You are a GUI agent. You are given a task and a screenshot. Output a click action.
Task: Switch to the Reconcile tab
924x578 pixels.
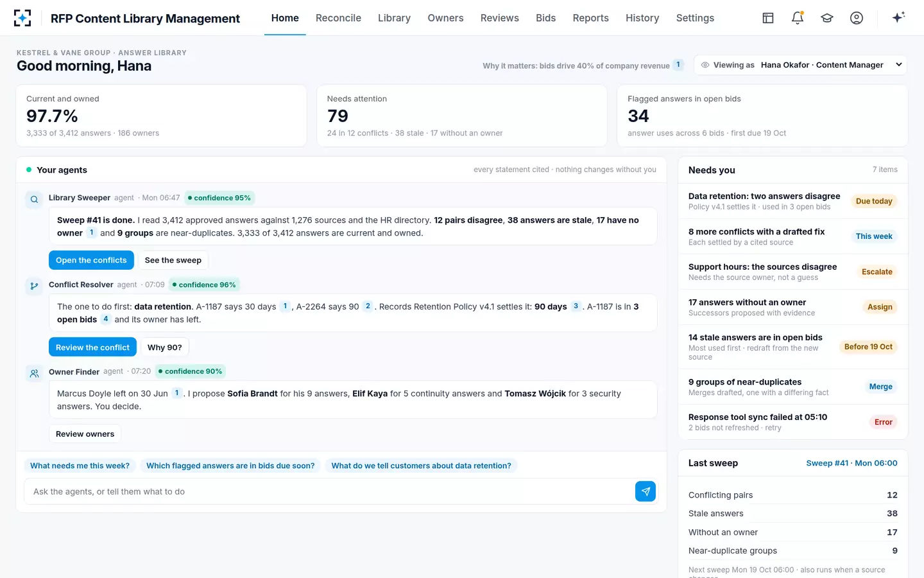click(338, 18)
